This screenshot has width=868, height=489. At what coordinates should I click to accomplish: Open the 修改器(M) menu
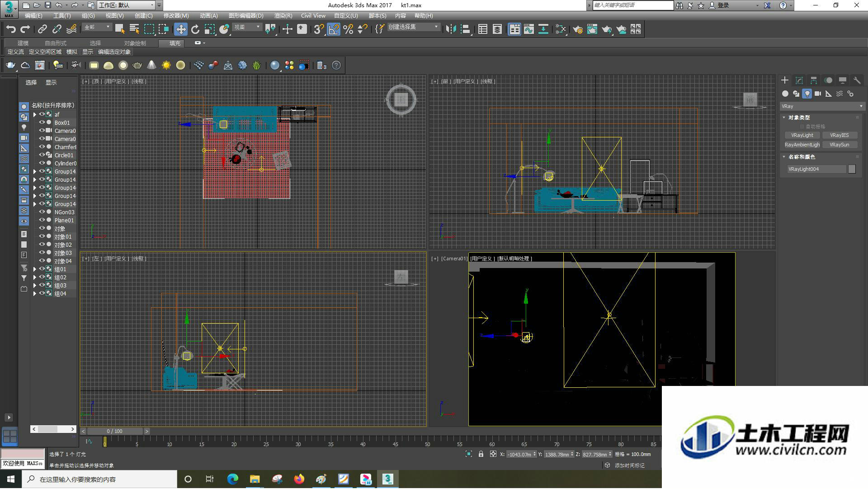point(176,16)
